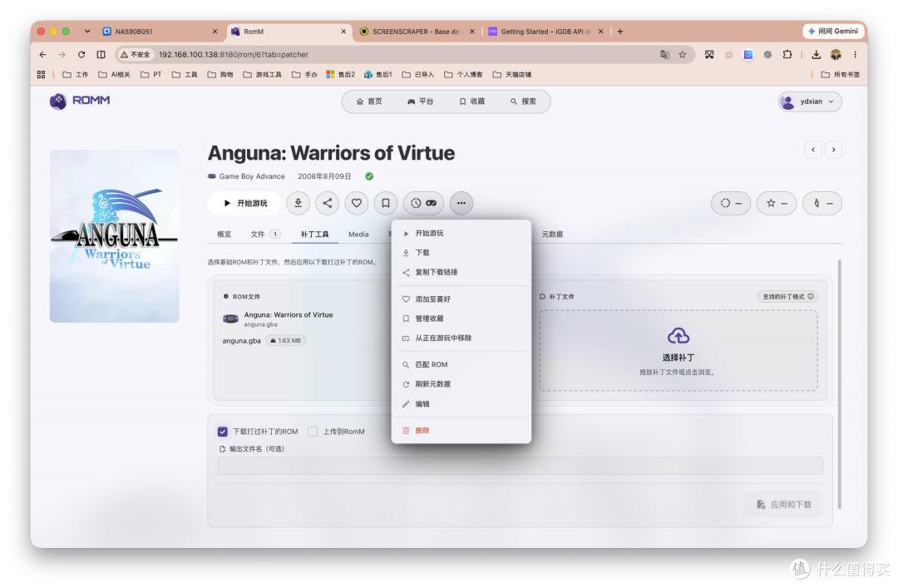
Task: Open Chrome extensions puzzle icon
Action: coord(787,54)
